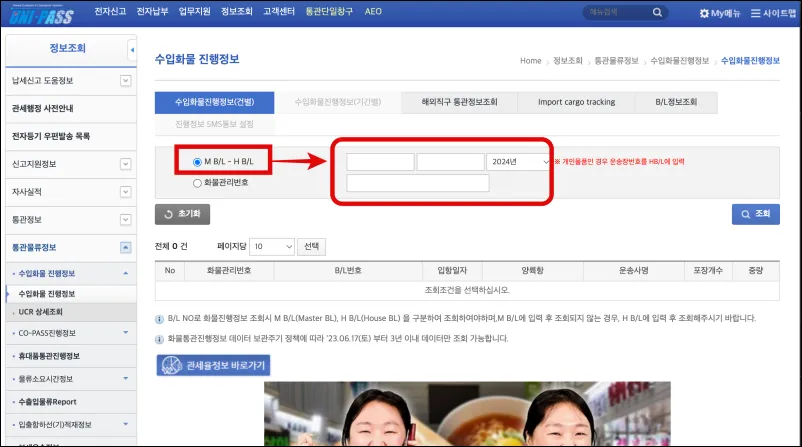
Task: Open 전자납부 top menu
Action: pos(152,11)
